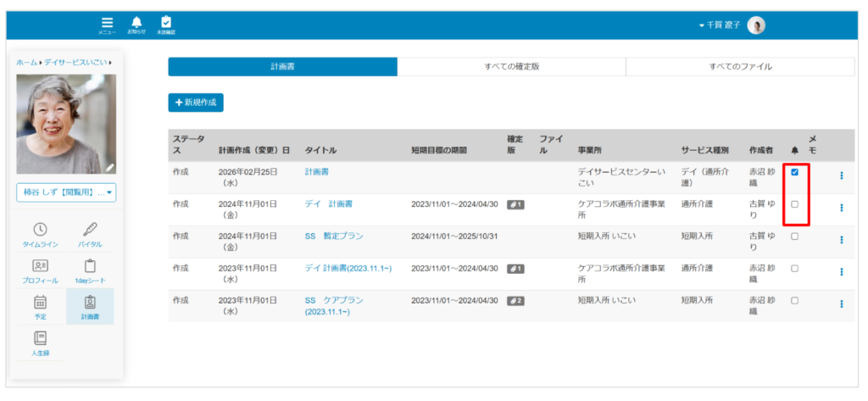Check notification checkbox for デイ 計画書 row
This screenshot has height=401, width=868.
(x=794, y=204)
